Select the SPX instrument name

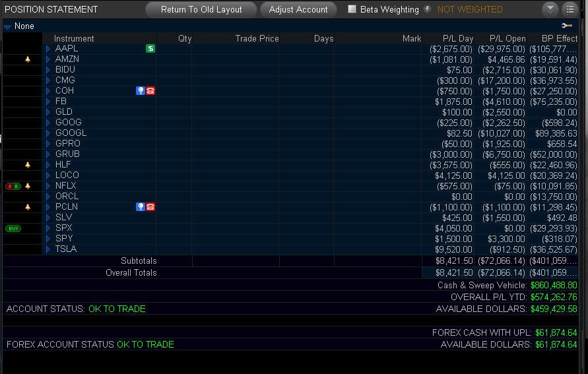point(63,228)
